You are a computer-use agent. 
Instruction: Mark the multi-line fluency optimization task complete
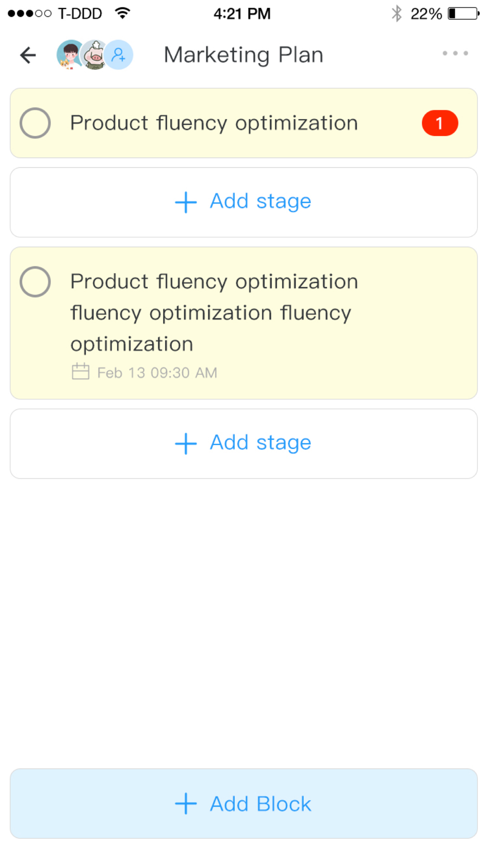(35, 282)
